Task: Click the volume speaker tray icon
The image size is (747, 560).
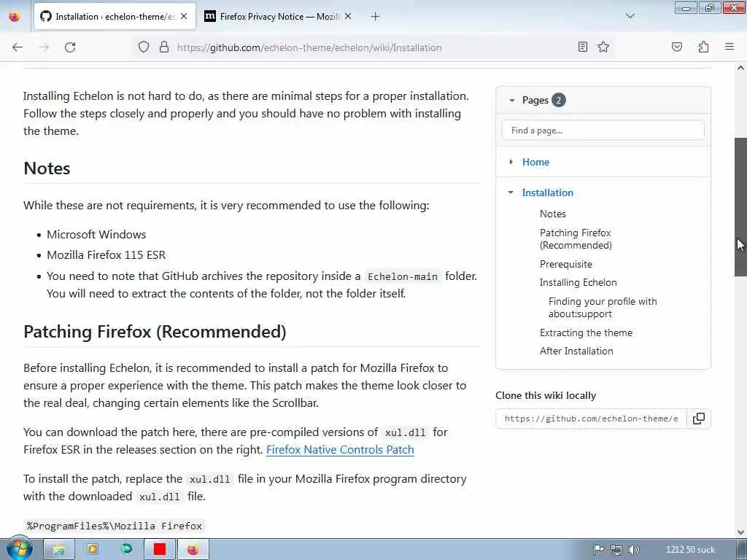Action: tap(633, 550)
